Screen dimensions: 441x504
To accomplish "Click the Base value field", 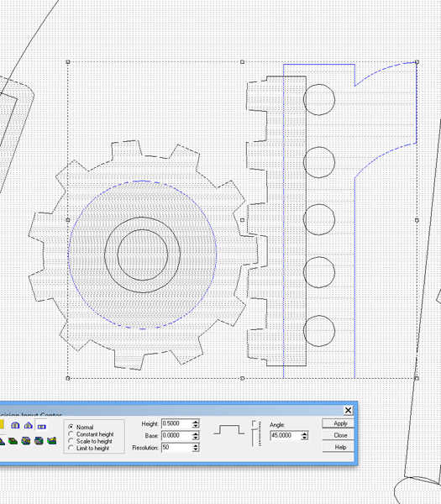I will click(176, 435).
